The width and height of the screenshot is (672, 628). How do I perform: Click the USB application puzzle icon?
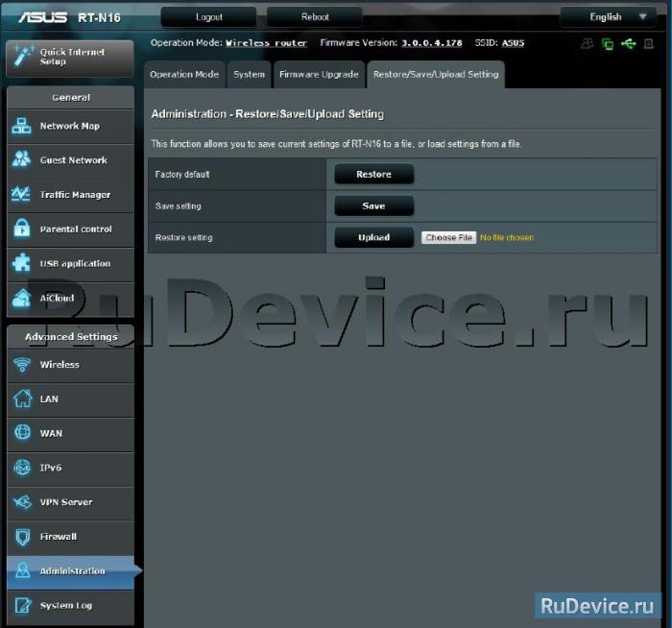(x=22, y=264)
